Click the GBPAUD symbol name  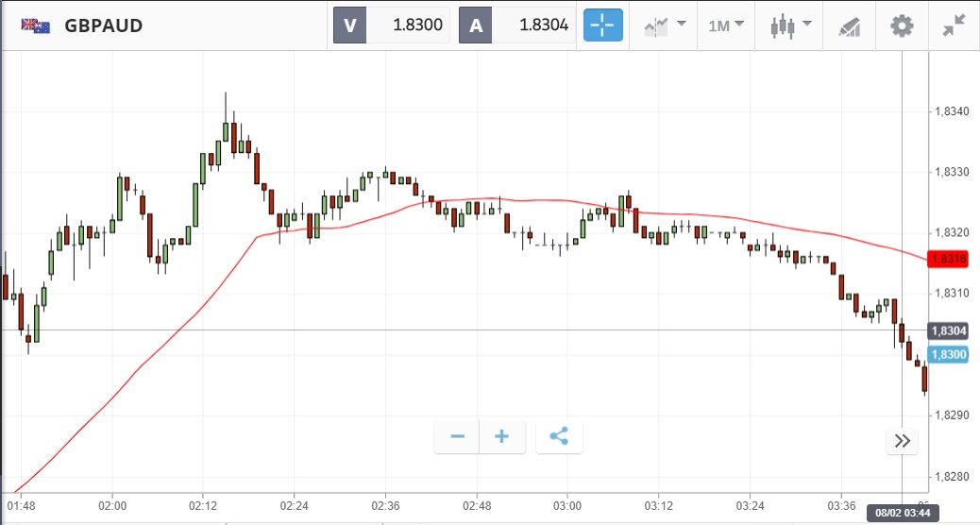coord(104,25)
